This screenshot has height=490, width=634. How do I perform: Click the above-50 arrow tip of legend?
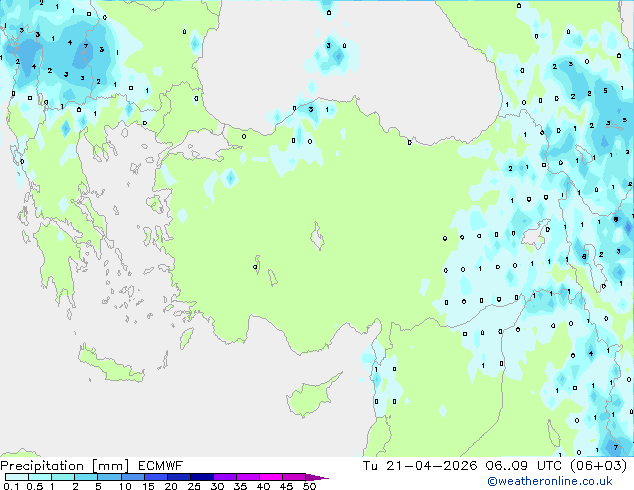(317, 477)
